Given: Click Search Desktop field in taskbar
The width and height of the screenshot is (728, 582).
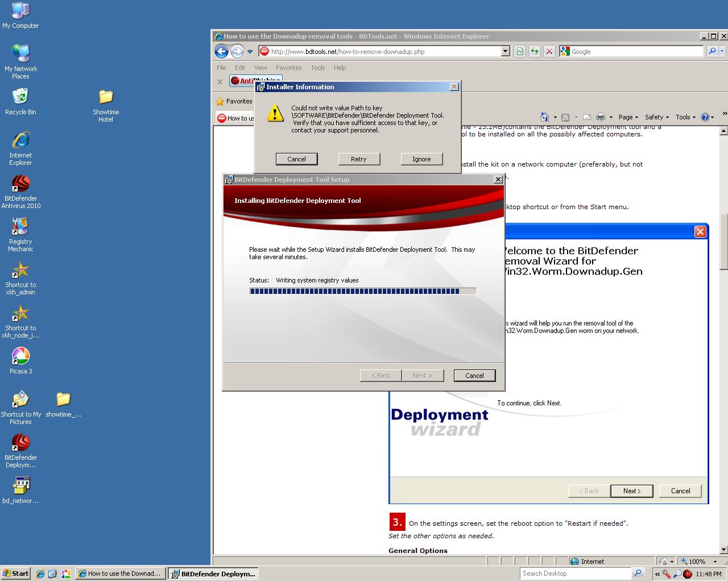Looking at the screenshot, I should point(576,573).
